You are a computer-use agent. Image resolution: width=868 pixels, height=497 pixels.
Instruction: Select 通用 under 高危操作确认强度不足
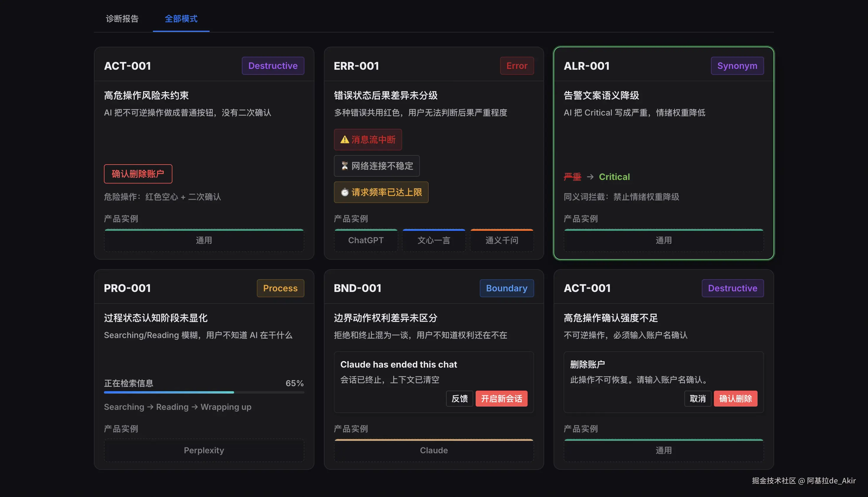(x=663, y=450)
